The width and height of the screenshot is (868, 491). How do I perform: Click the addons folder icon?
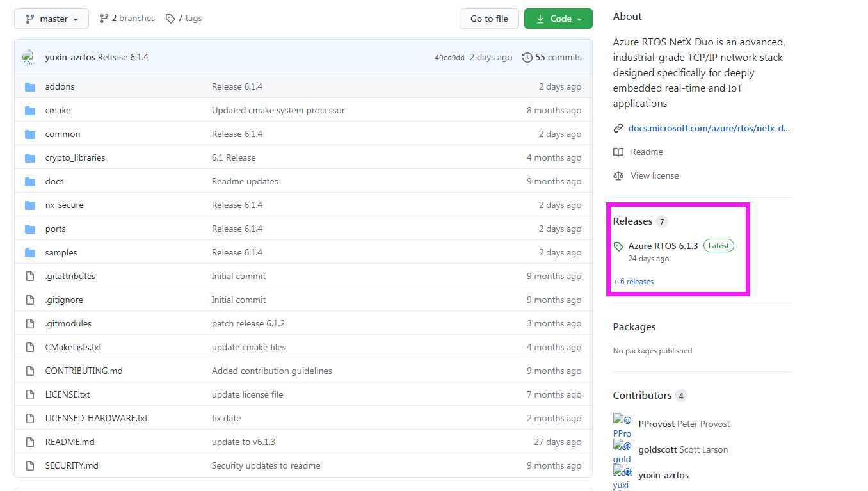tap(30, 86)
